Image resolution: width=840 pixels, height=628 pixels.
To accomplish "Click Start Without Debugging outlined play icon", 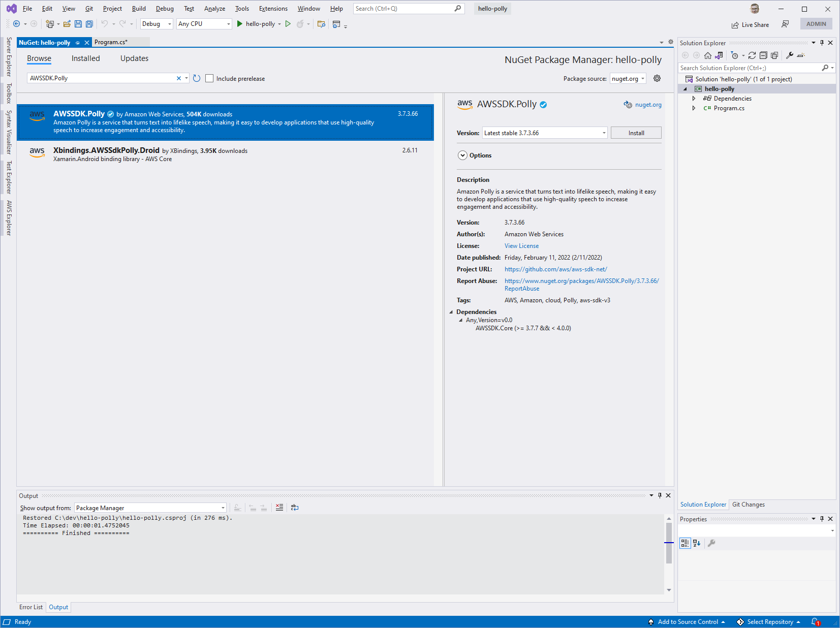I will click(x=288, y=24).
